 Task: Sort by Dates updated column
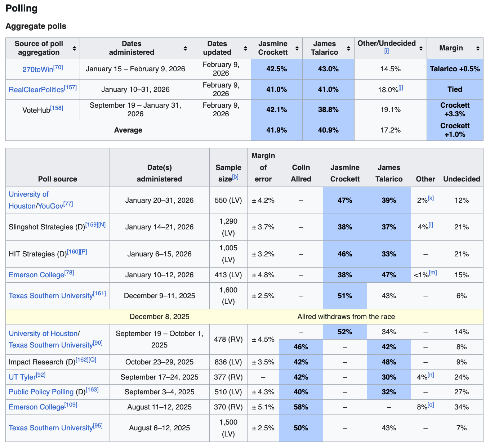[x=245, y=48]
